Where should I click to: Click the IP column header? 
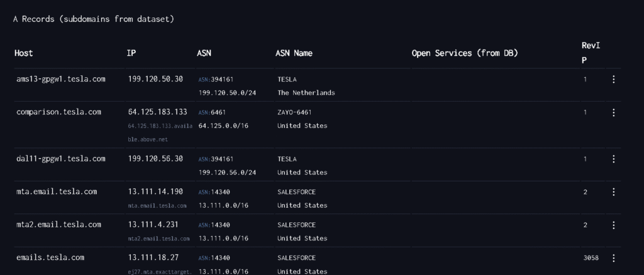131,53
